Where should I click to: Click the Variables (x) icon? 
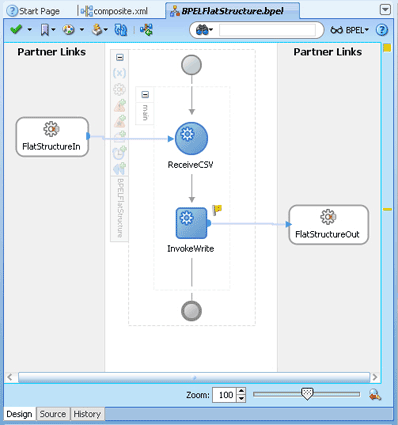(119, 73)
